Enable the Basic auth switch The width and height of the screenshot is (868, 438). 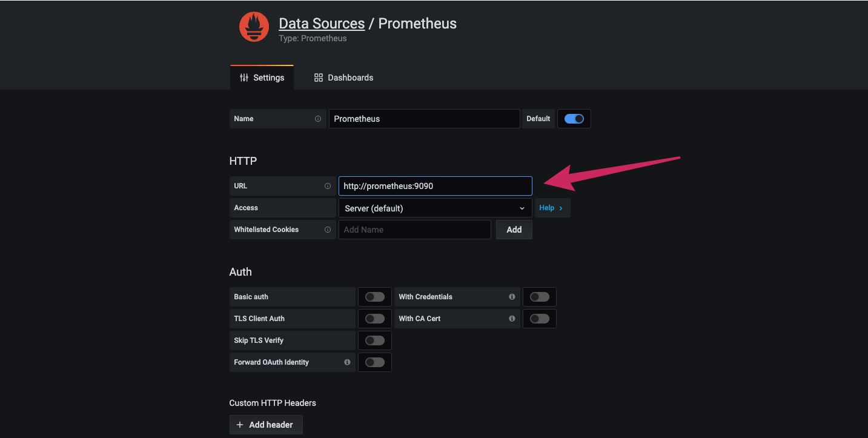375,297
